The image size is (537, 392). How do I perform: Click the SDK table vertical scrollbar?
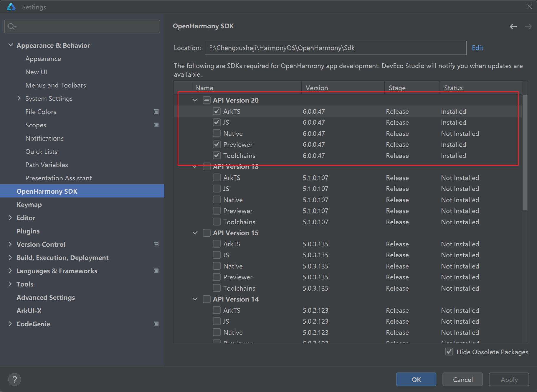tap(525, 152)
